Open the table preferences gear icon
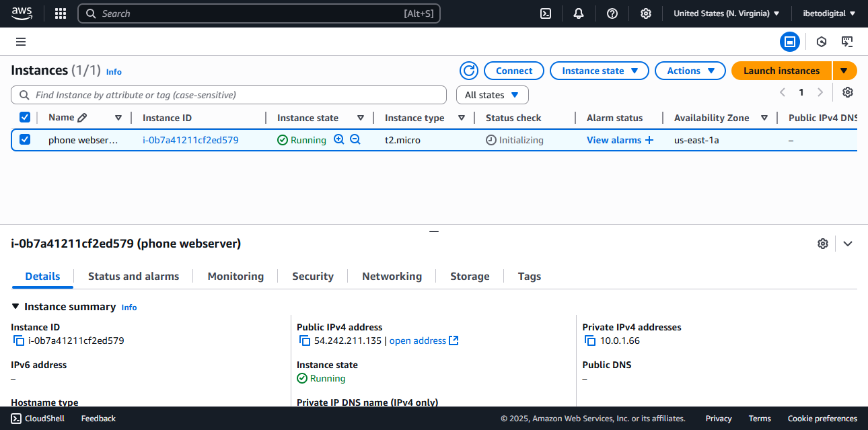Screen dimensions: 868x430 pos(848,92)
